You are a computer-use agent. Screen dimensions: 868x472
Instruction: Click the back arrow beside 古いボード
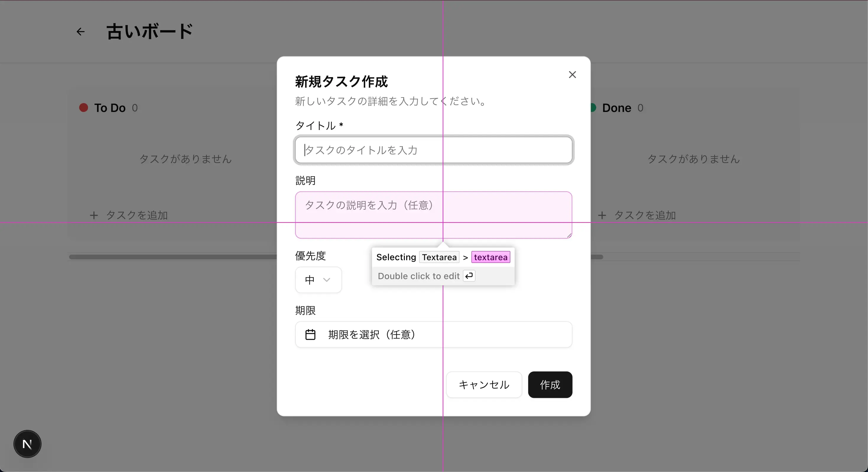pyautogui.click(x=80, y=32)
